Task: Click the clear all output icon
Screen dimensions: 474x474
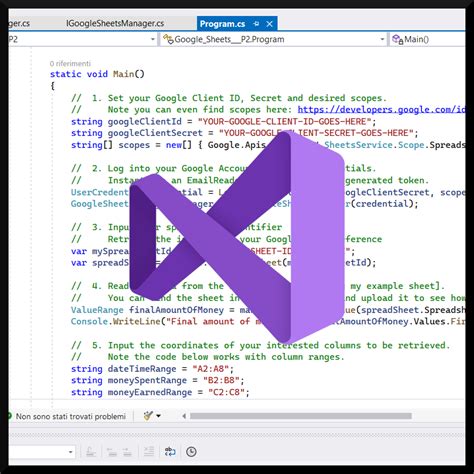Action: coord(148,452)
